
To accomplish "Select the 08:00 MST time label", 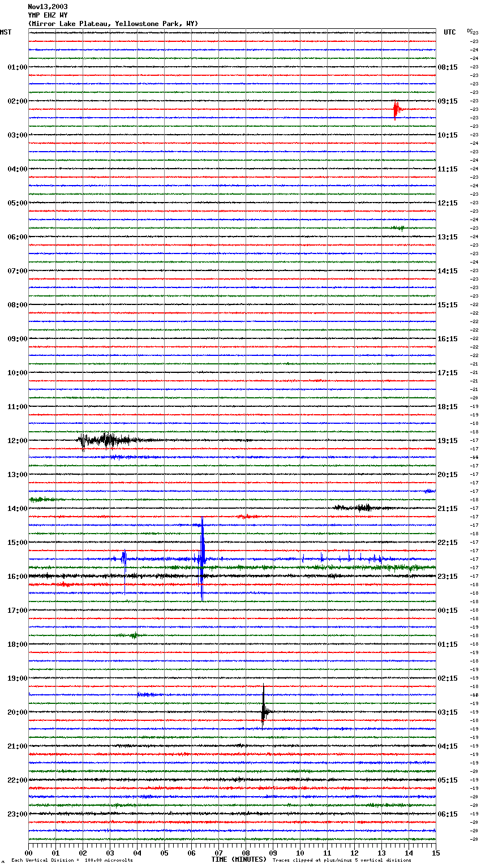I will (x=18, y=305).
